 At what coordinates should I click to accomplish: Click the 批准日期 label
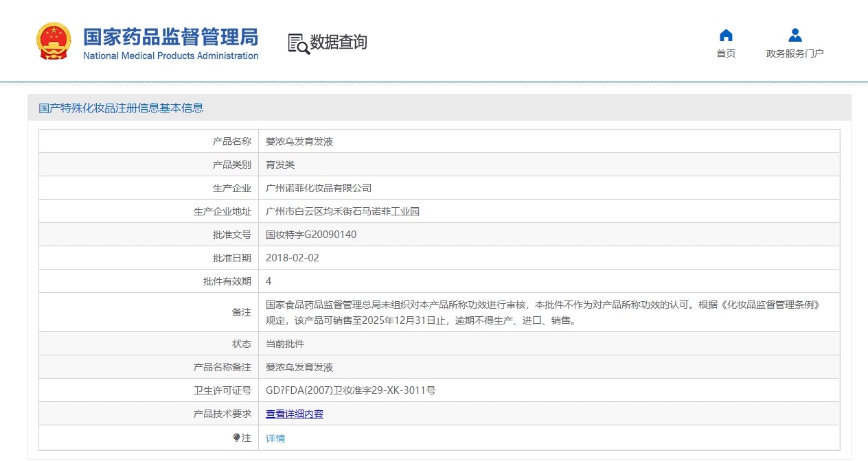click(x=232, y=258)
